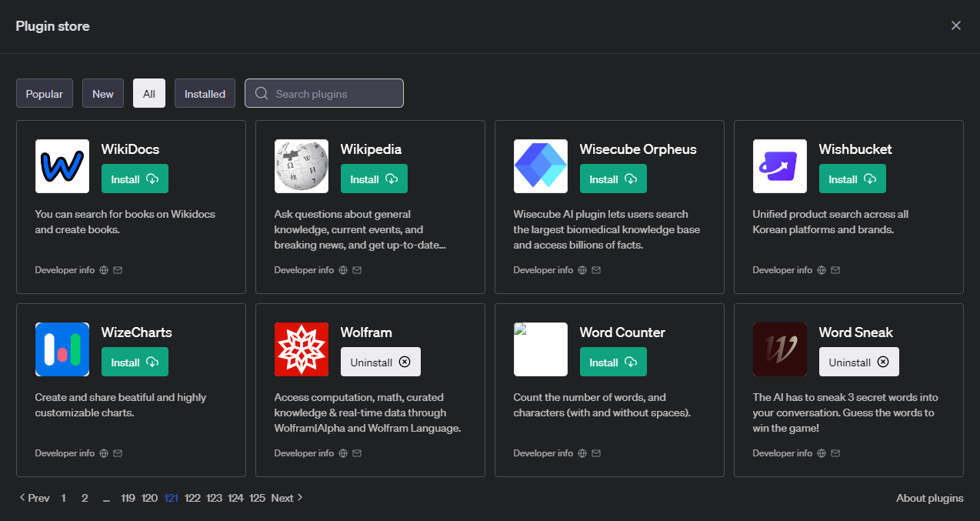Install the Wisecube Orpheus plugin

point(613,179)
